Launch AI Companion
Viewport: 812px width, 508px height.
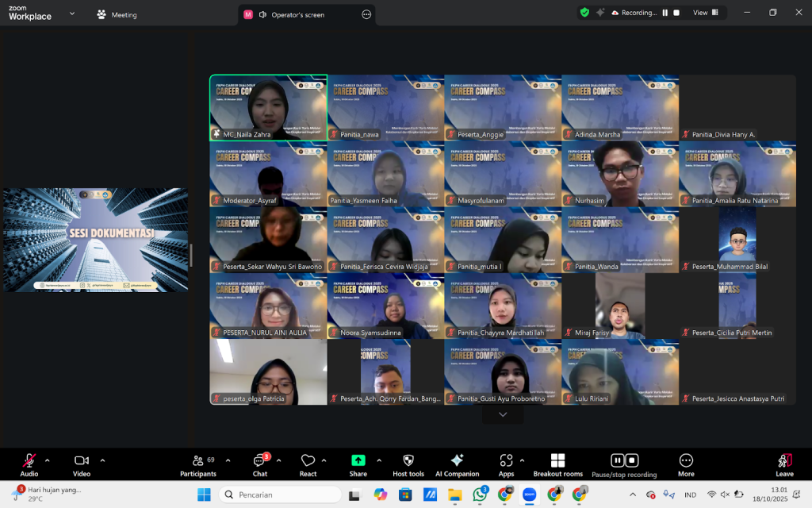(457, 464)
